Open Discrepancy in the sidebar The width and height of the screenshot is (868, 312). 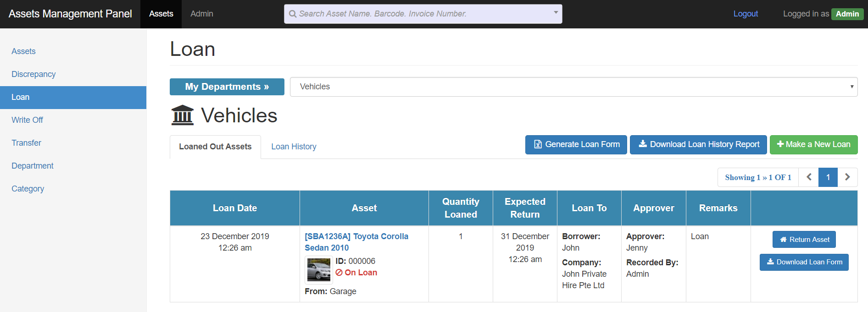[33, 74]
